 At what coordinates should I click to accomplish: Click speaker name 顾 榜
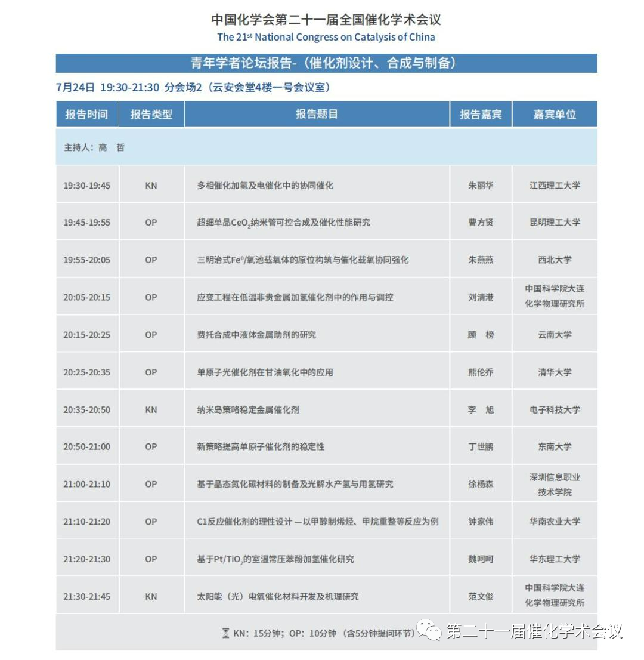coord(481,335)
